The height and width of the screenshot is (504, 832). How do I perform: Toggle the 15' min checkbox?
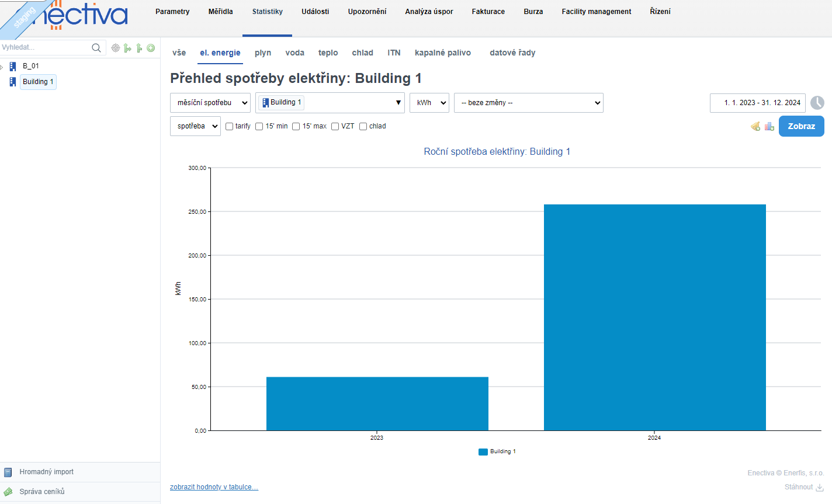point(259,126)
